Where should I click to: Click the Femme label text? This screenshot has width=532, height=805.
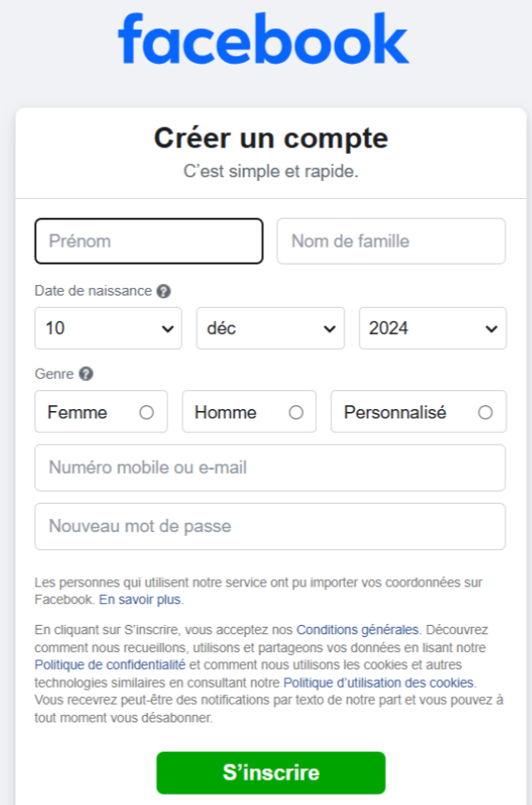pos(77,412)
